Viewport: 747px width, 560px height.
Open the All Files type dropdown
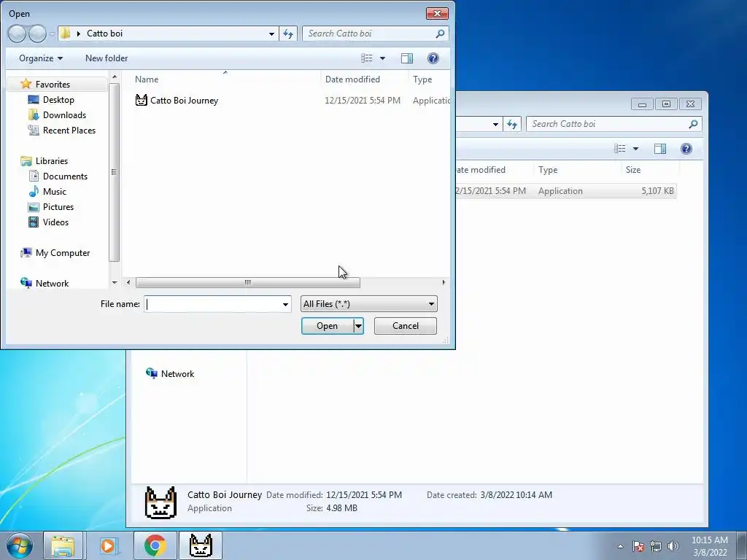(x=368, y=304)
